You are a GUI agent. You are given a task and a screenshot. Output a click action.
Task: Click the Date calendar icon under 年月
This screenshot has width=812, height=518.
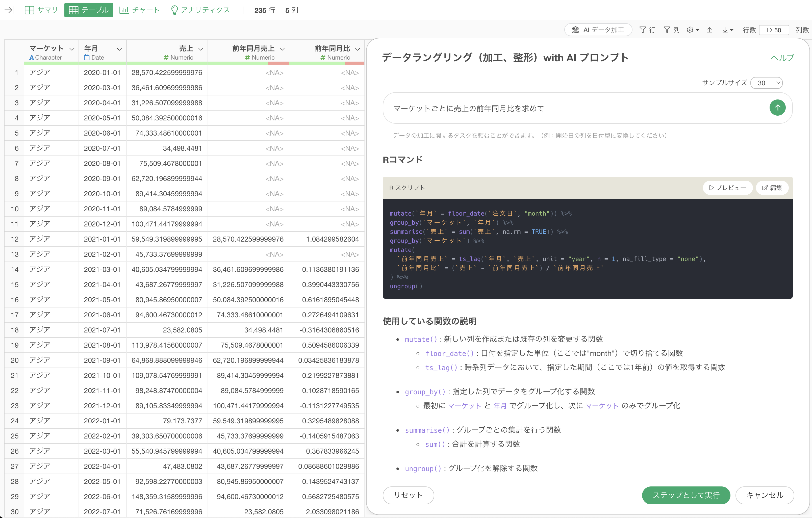click(87, 58)
